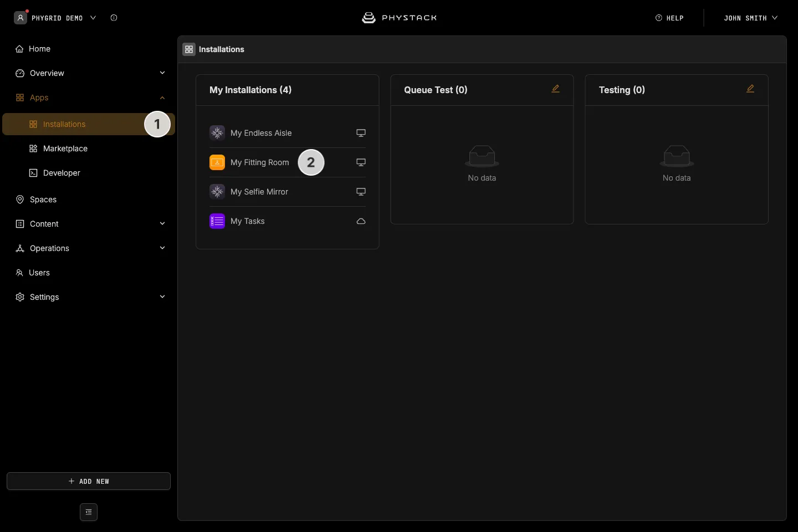The image size is (798, 532).
Task: Expand the Overview menu chevron
Action: [x=162, y=73]
